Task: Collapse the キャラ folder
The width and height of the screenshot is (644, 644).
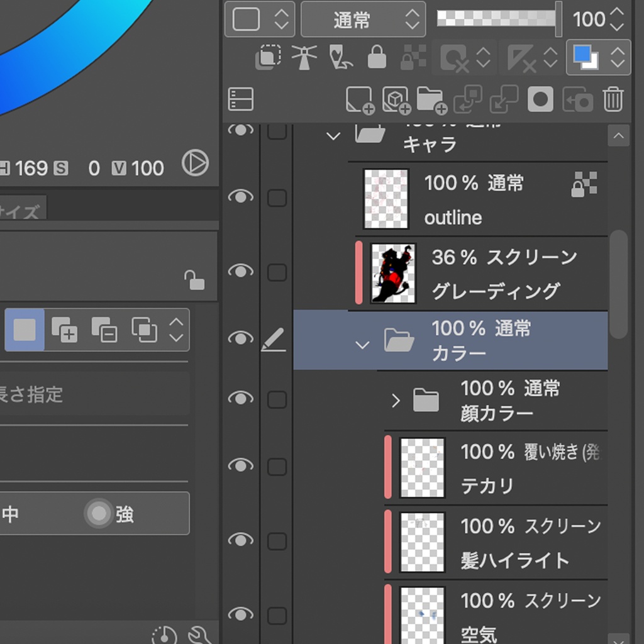Action: pos(333,136)
